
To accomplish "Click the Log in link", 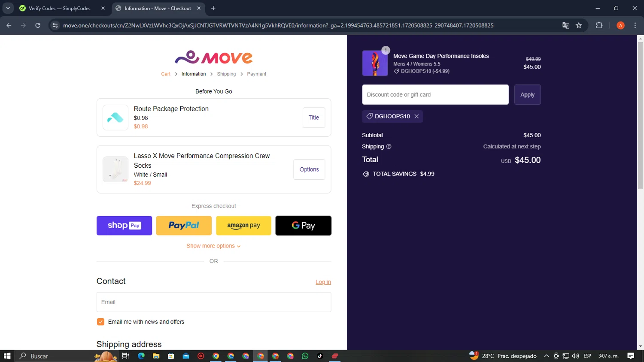I will coord(323,282).
